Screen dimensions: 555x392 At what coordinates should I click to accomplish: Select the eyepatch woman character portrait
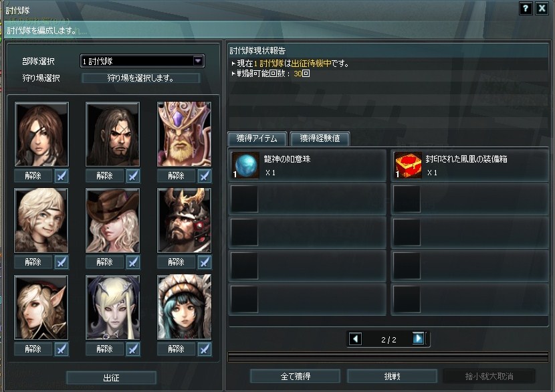[x=41, y=134]
